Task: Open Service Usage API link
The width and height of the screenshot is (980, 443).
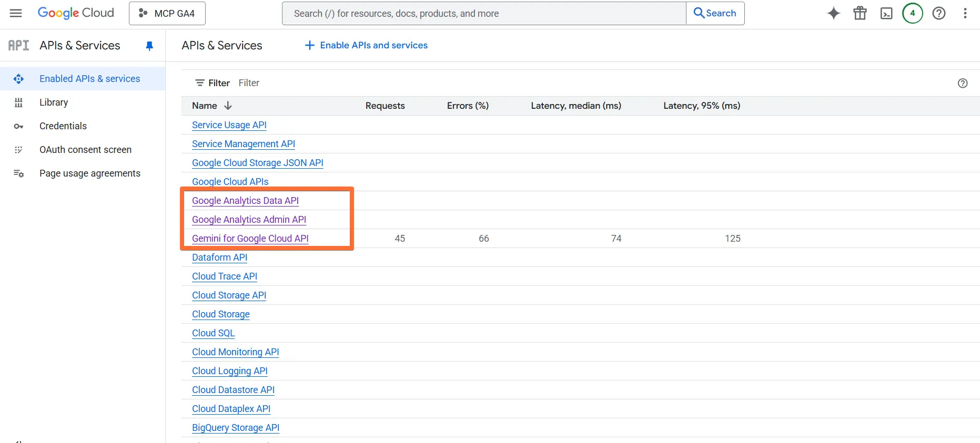Action: click(x=229, y=125)
